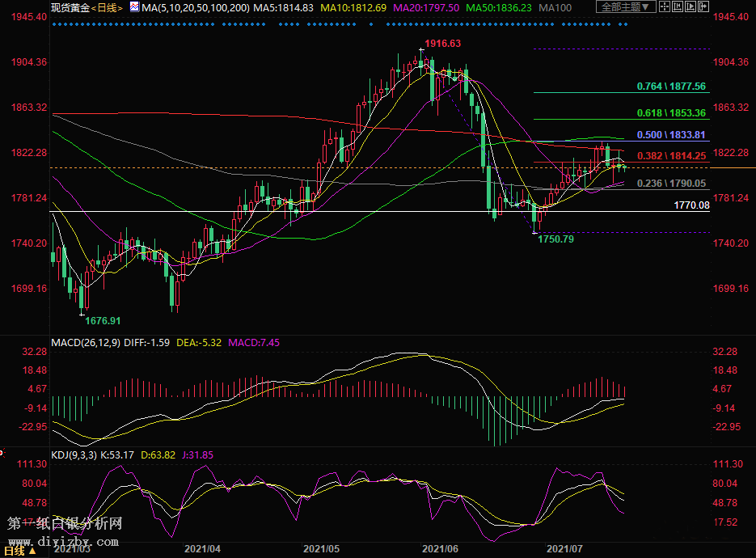Image resolution: width=756 pixels, height=558 pixels.
Task: Click the small icon at bottom-left of time axis
Action: [32, 551]
